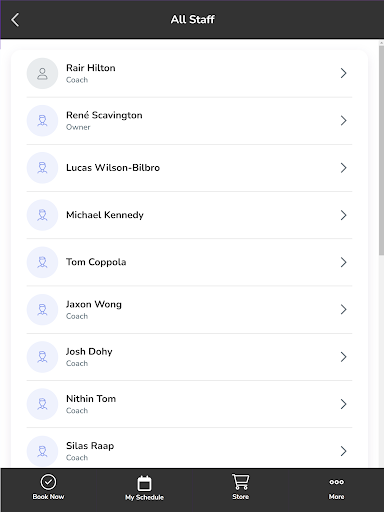Screen dimensions: 384x512
Task: Select the Michael Kennedy name text
Action: click(105, 215)
